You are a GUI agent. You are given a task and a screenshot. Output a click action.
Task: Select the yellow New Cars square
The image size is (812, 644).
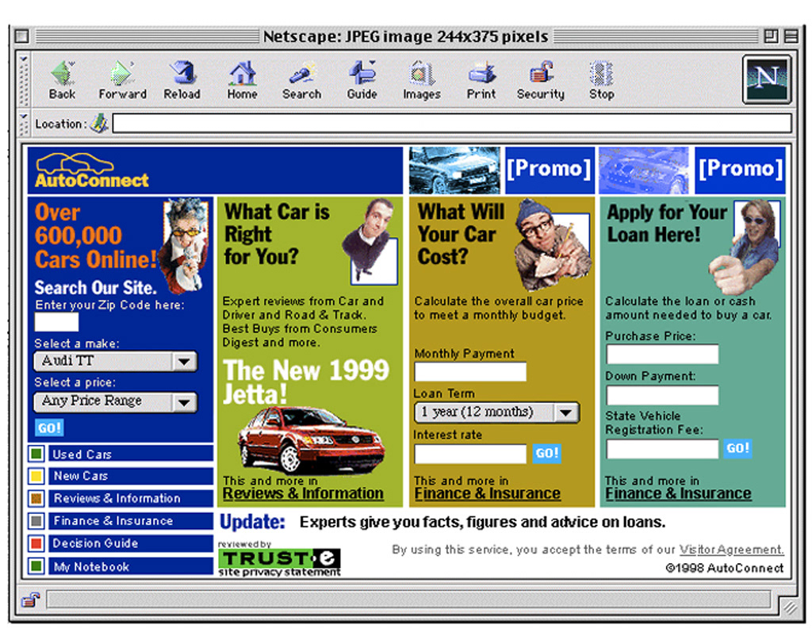click(x=36, y=477)
